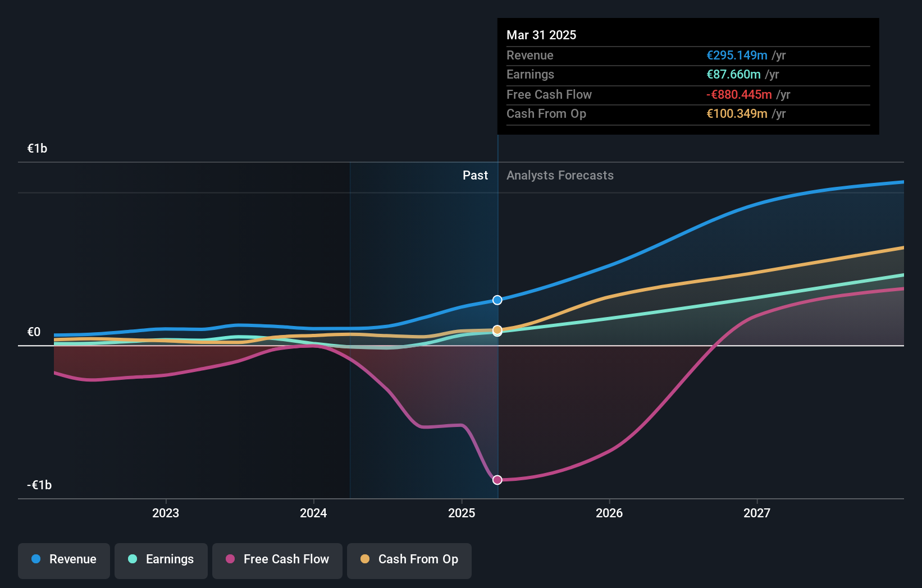Click the blue Revenue legend dot
The width and height of the screenshot is (922, 588).
37,559
